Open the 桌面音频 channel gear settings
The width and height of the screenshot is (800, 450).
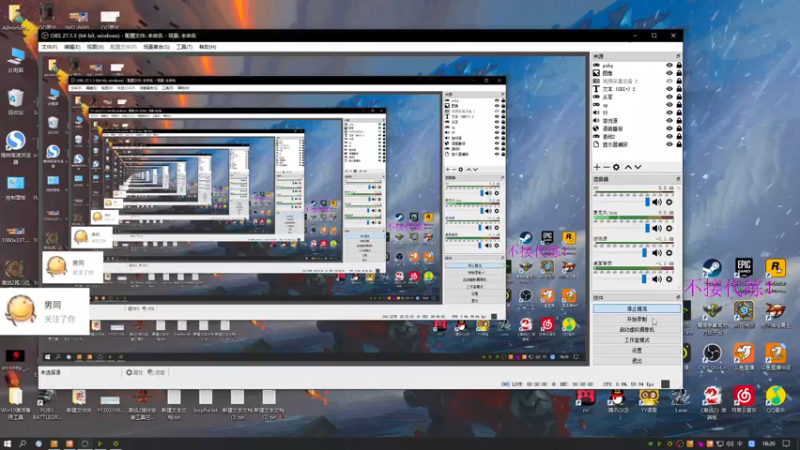tap(669, 279)
